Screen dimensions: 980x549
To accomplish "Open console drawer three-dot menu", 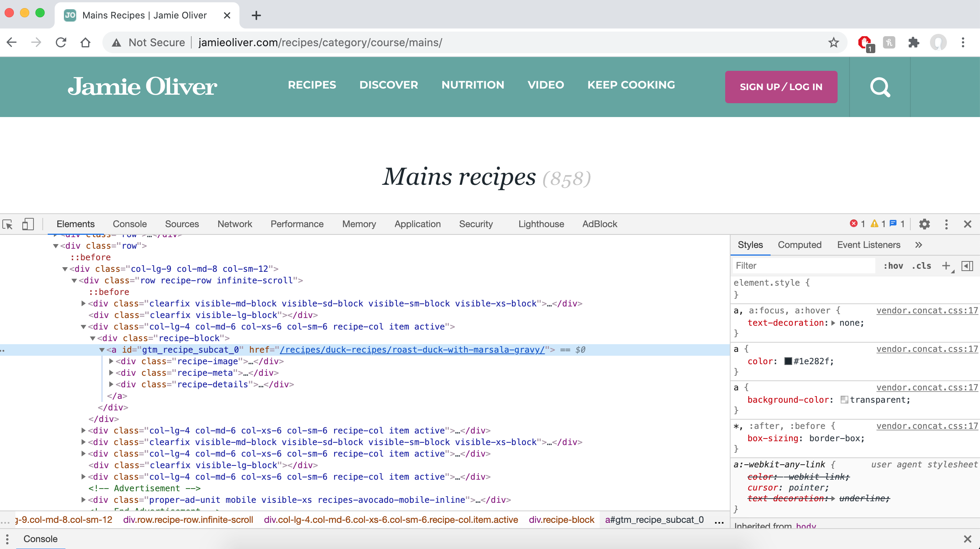I will pyautogui.click(x=7, y=539).
